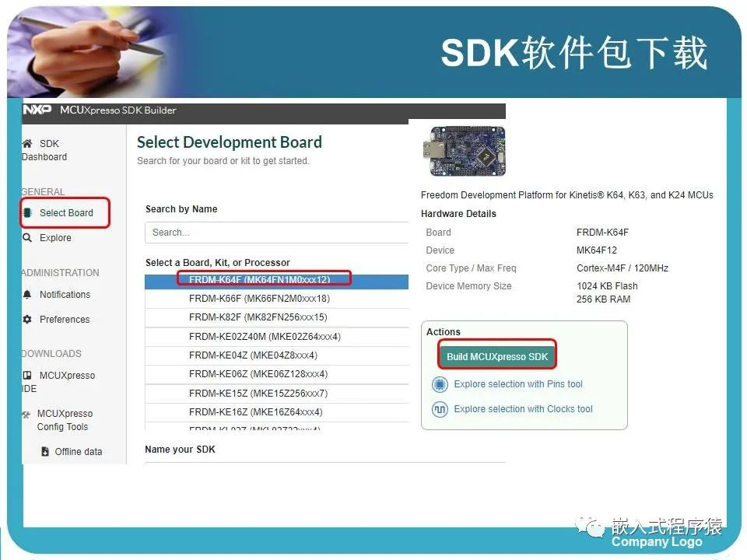747x560 pixels.
Task: Click the 1024 KB Flash value
Action: [607, 286]
